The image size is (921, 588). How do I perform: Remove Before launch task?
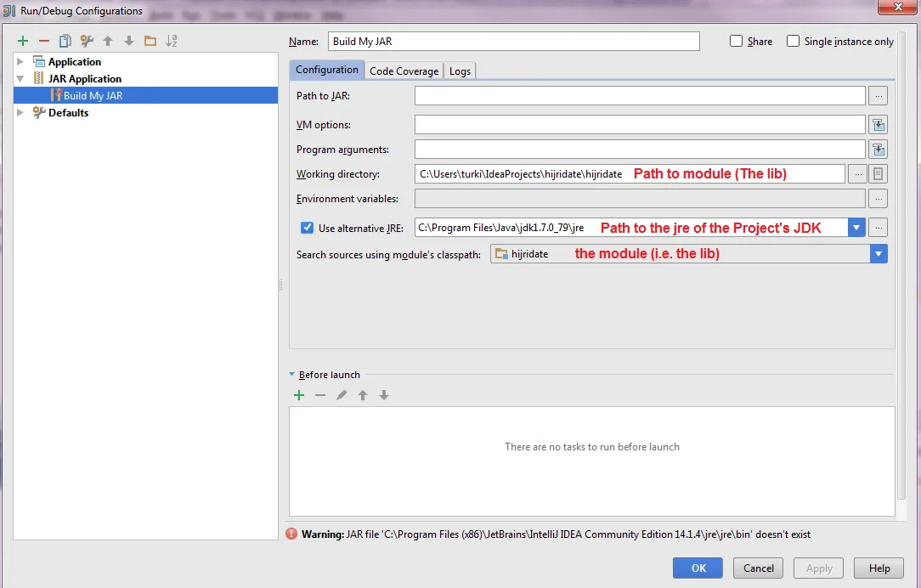click(x=320, y=395)
